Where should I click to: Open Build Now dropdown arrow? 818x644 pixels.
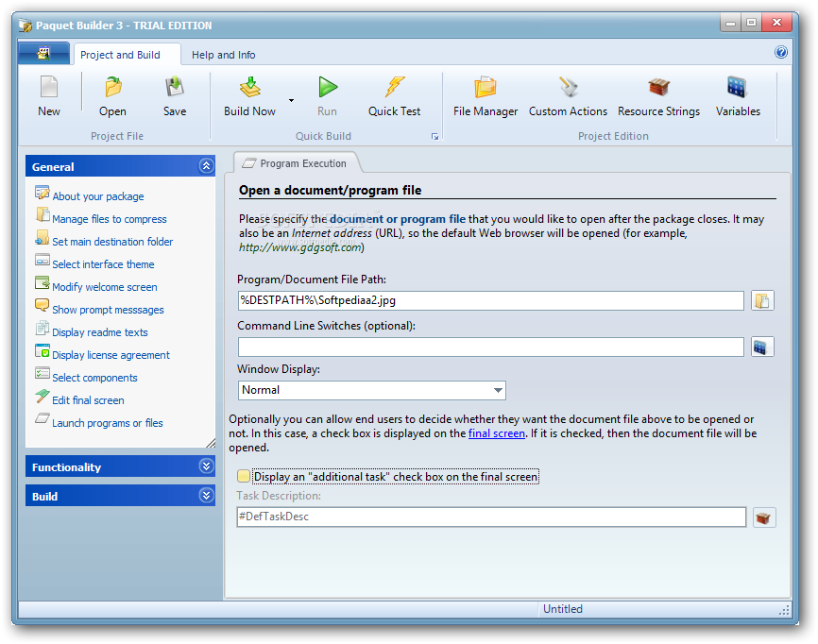pyautogui.click(x=291, y=100)
